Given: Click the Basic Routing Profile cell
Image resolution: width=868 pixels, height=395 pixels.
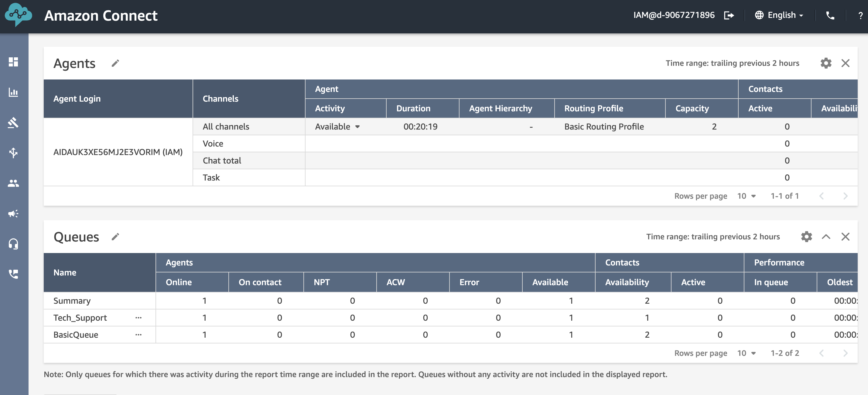Looking at the screenshot, I should [x=604, y=127].
